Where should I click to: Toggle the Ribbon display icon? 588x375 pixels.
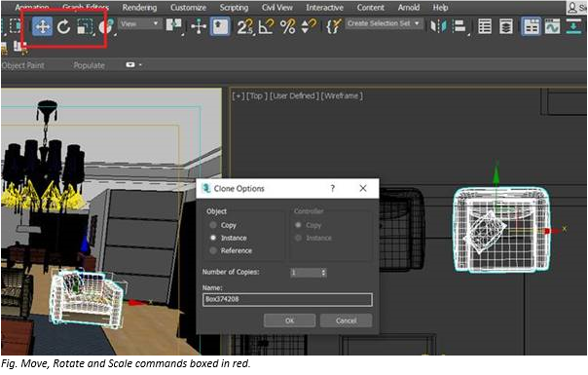(532, 26)
